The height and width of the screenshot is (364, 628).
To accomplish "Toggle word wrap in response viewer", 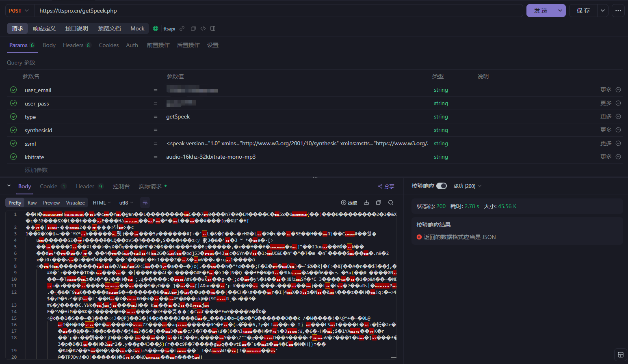I will [145, 202].
